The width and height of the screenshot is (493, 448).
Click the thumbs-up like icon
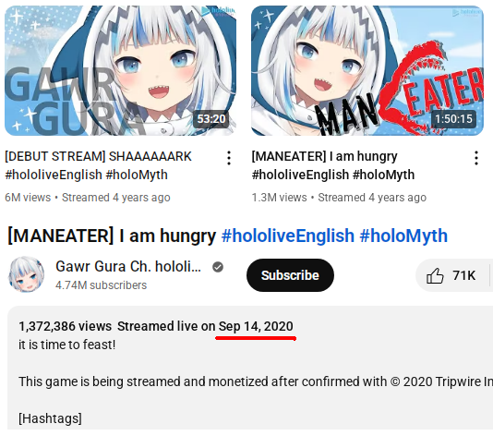(x=435, y=275)
